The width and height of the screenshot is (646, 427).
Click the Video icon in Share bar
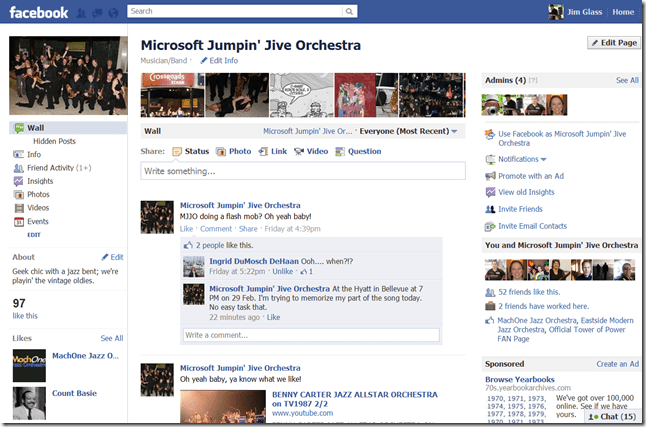point(299,151)
